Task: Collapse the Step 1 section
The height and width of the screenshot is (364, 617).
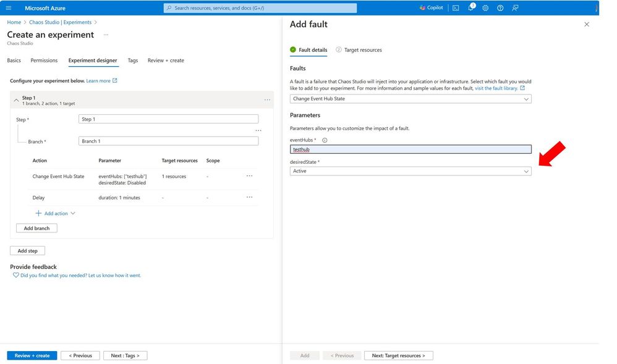Action: tap(16, 99)
